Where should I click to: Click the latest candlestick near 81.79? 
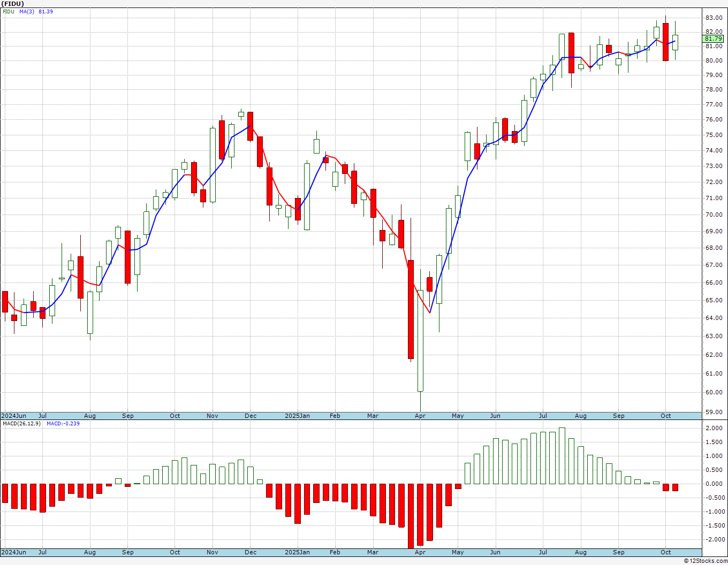click(676, 42)
